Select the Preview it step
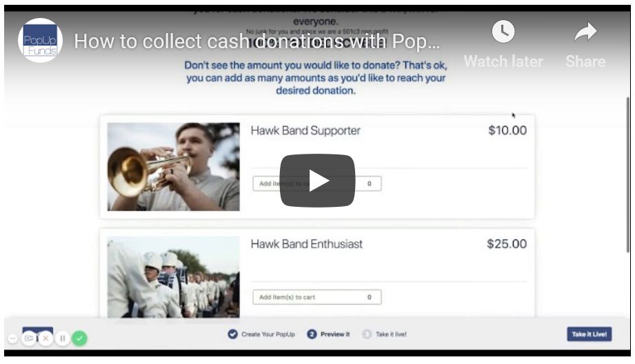Screen dimensions: 635x364 pos(328,334)
